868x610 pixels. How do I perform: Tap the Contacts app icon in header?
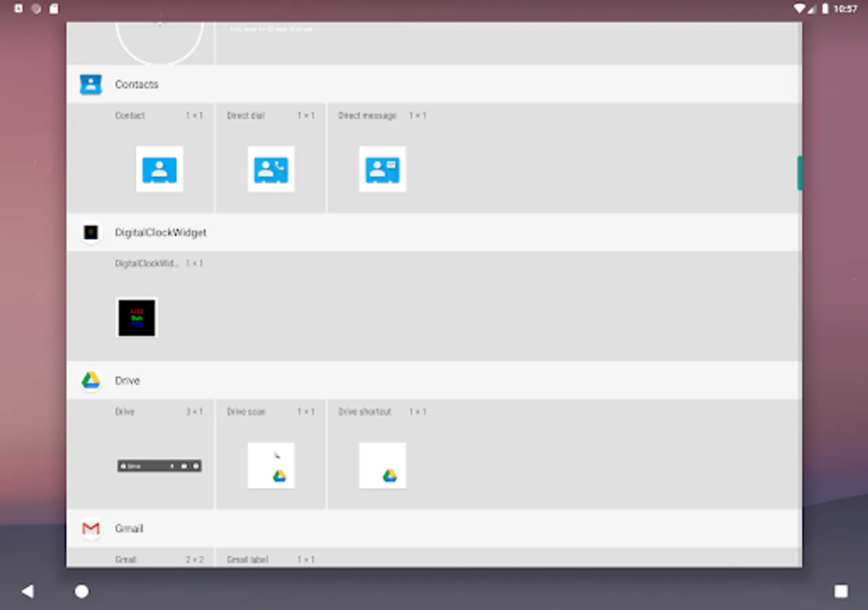click(x=91, y=84)
